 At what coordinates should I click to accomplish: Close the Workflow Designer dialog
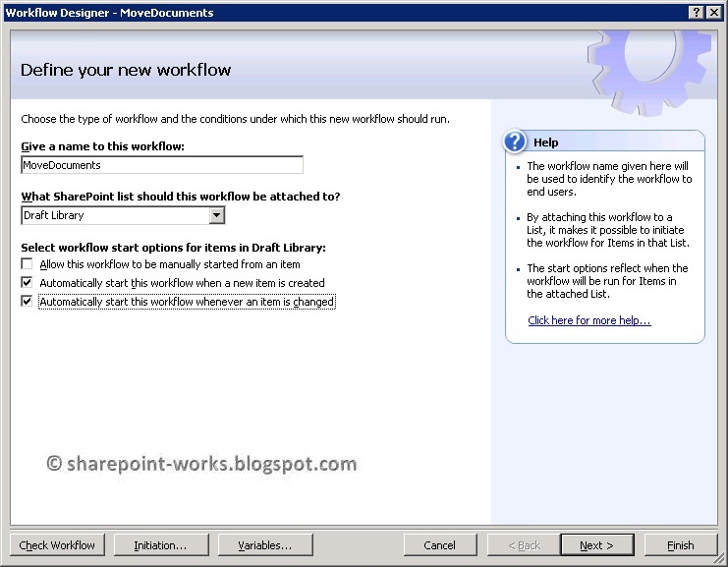(x=713, y=13)
